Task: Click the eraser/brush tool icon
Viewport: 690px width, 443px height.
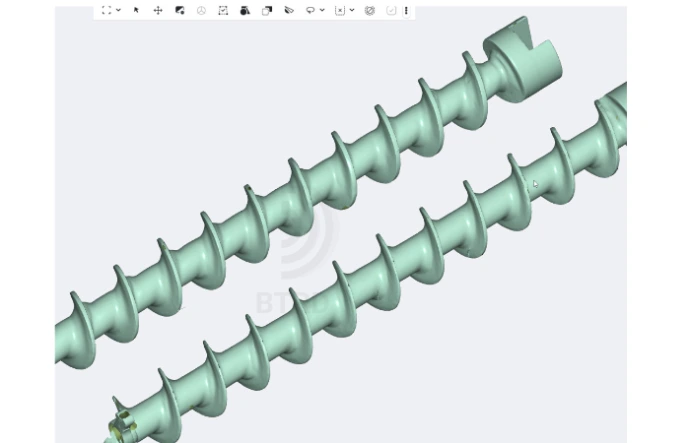Action: coord(289,10)
